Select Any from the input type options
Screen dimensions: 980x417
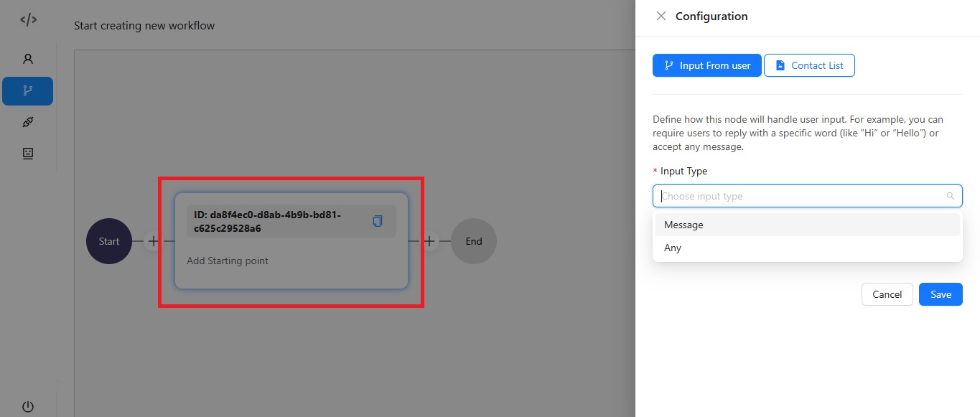[x=673, y=248]
